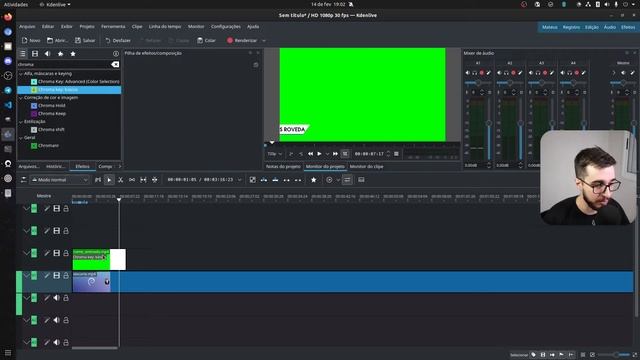640x360 pixels.
Task: Show only audio effects with speaker filter icon
Action: [x=47, y=53]
